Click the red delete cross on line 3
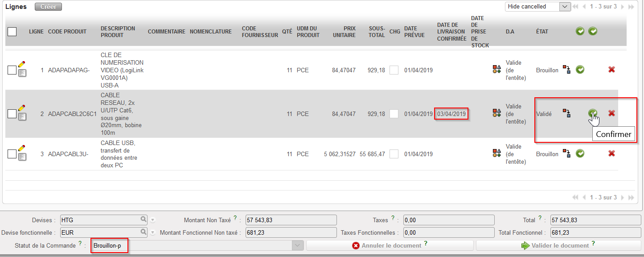 pyautogui.click(x=611, y=153)
